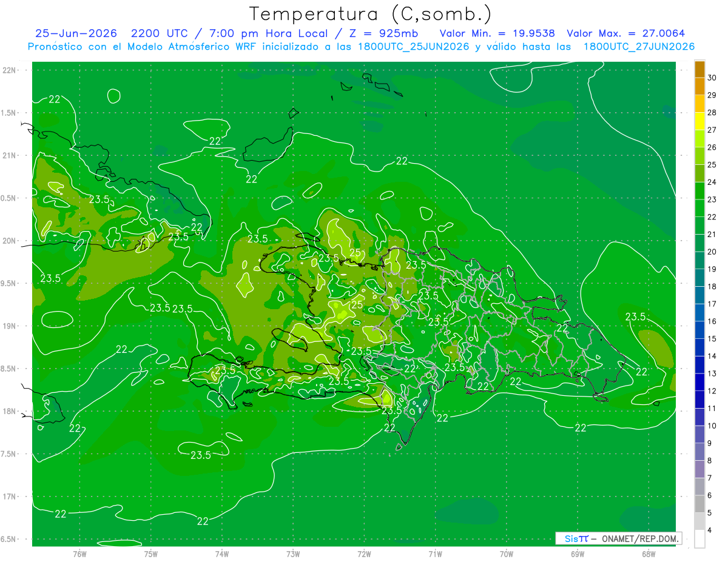Viewport: 728px width, 562px height.
Task: Click the "72W" longitude axis label
Action: [364, 554]
